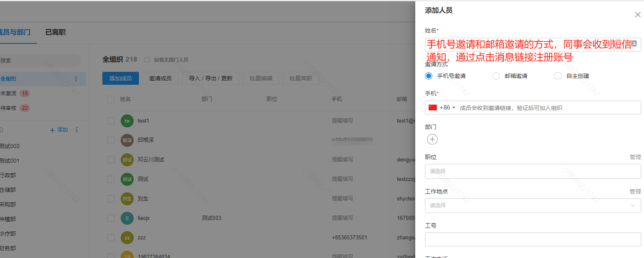
Task: Expand the 工作地点 dropdown
Action: coord(533,206)
